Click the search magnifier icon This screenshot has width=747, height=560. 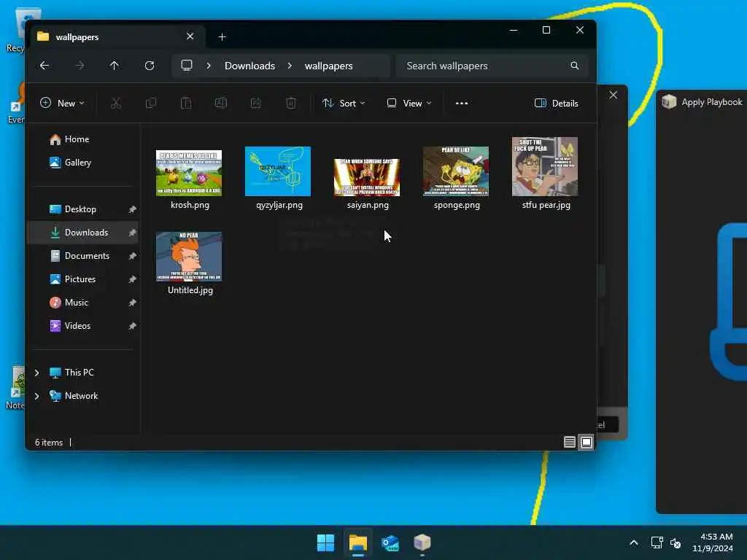tap(575, 66)
